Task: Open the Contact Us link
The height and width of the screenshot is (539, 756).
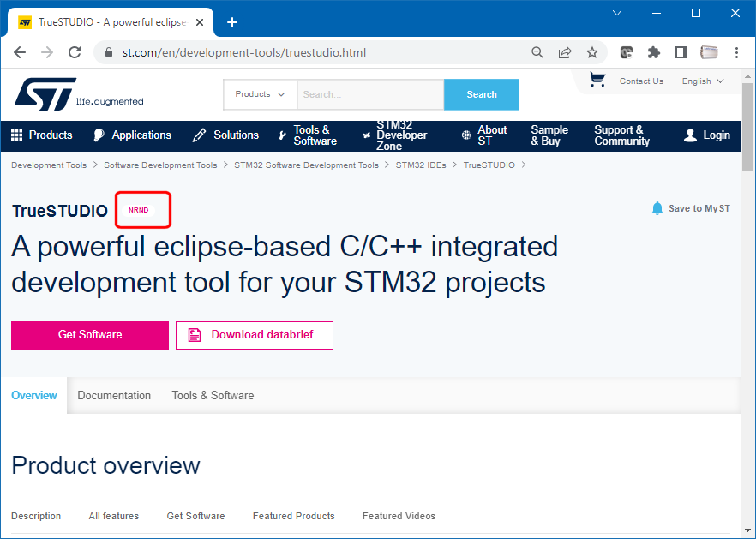Action: [x=641, y=81]
